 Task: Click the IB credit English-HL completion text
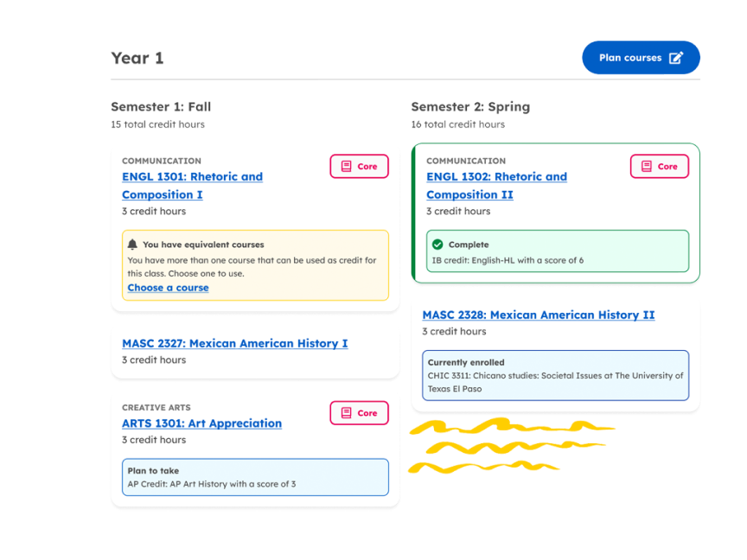(507, 260)
